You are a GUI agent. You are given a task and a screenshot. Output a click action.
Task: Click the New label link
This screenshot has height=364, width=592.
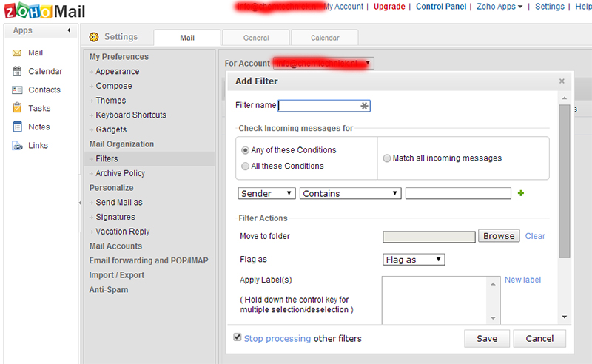(x=522, y=280)
